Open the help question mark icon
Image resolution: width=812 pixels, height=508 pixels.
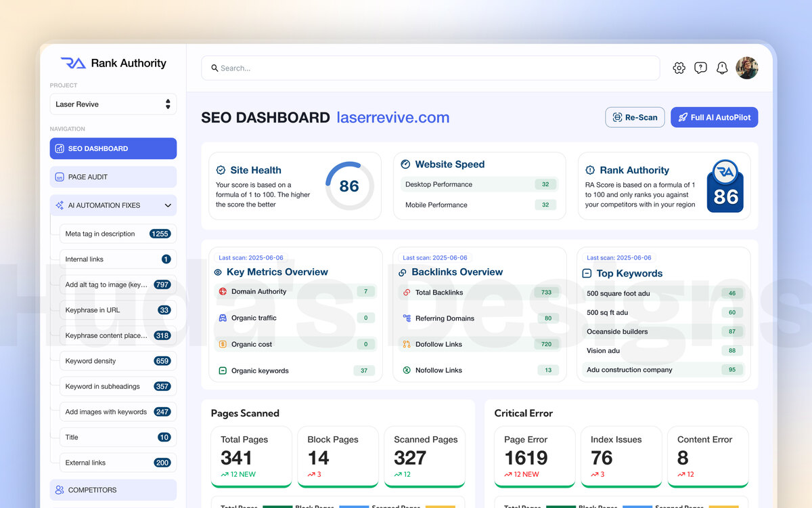[x=700, y=68]
